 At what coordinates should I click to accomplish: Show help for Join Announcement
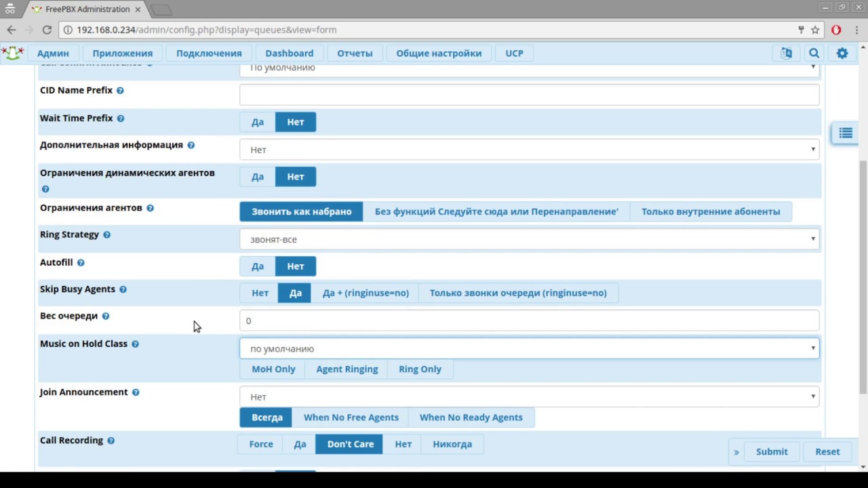tap(136, 392)
